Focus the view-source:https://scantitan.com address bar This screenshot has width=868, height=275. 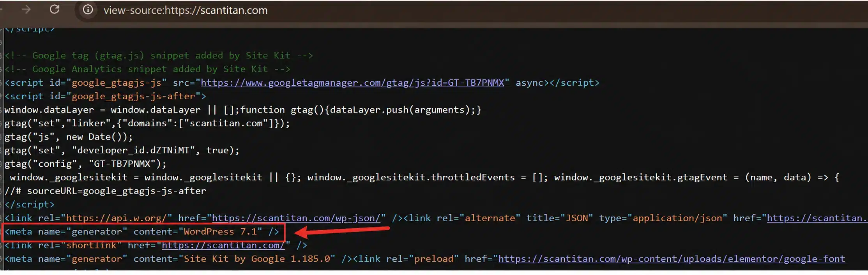(186, 10)
